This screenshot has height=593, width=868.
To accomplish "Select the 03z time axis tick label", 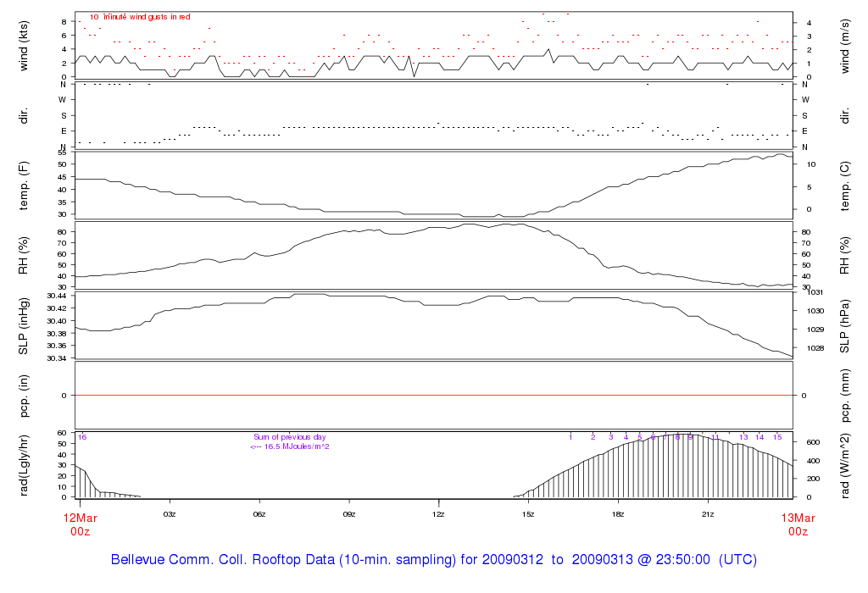I will click(x=170, y=514).
